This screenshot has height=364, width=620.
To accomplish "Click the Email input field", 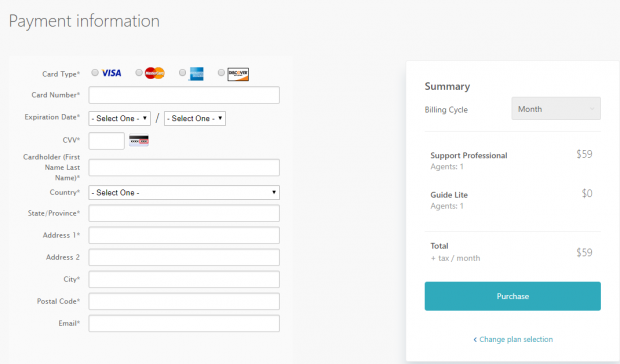I will click(x=184, y=323).
